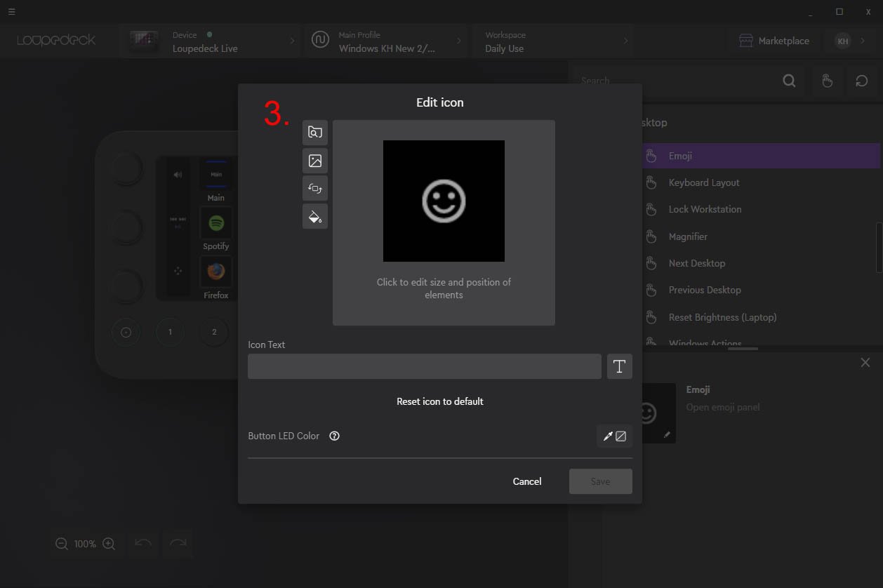This screenshot has height=588, width=883.
Task: Select the Lock Workstation action
Action: [705, 209]
